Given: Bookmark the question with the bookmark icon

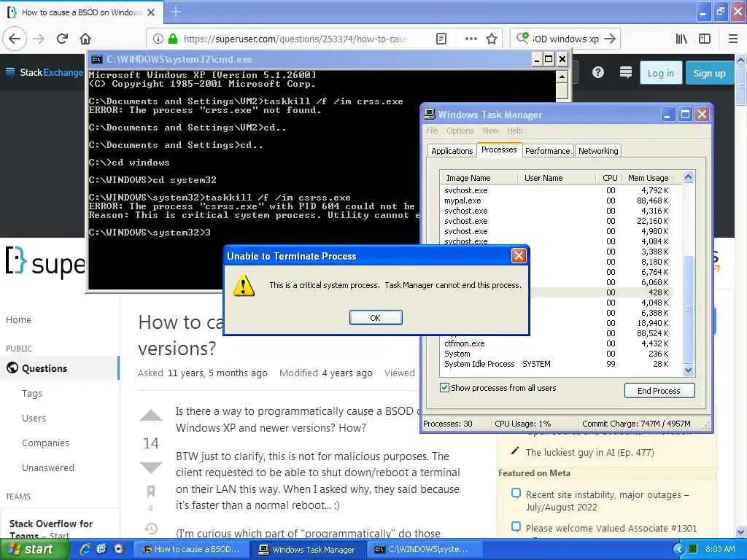Looking at the screenshot, I should 151,491.
